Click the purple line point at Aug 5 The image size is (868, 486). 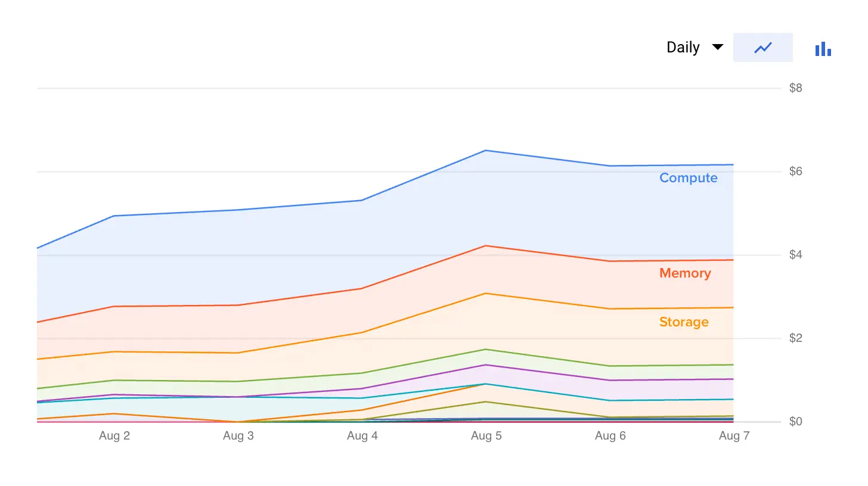(x=486, y=365)
